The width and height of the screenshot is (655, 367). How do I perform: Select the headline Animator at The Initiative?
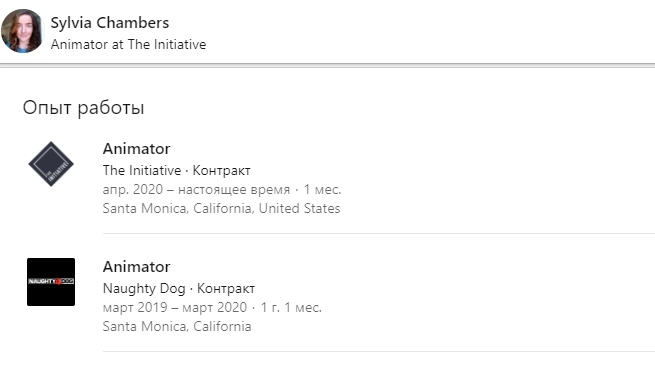pos(128,44)
